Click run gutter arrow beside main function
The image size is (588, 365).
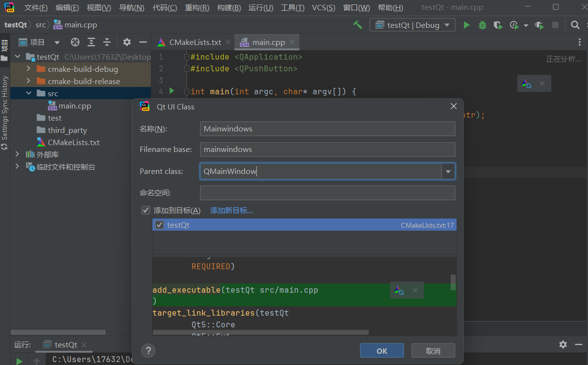pyautogui.click(x=171, y=91)
